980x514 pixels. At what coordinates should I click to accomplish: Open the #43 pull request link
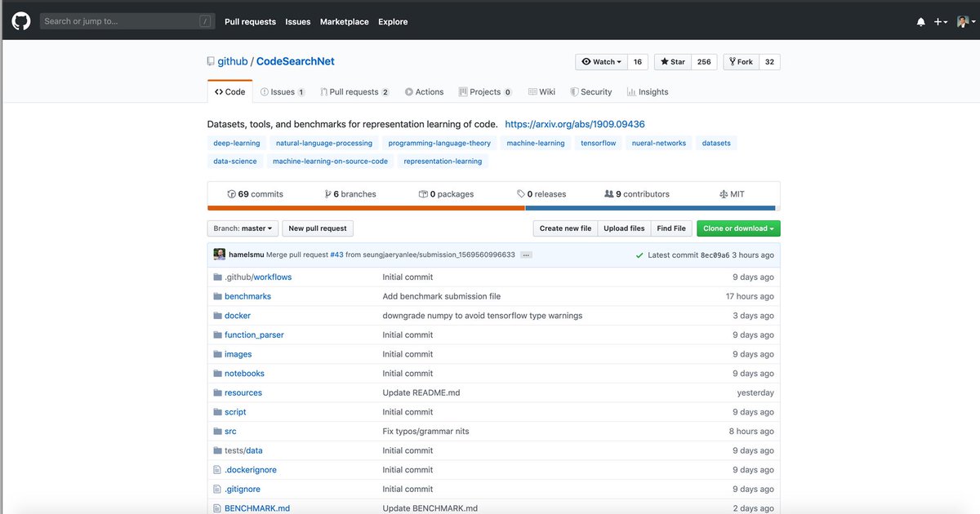(336, 255)
